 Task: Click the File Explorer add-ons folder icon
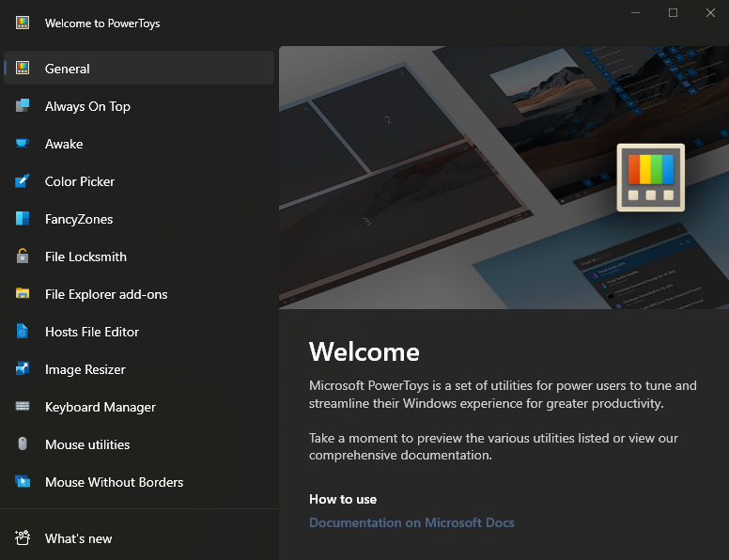click(23, 294)
